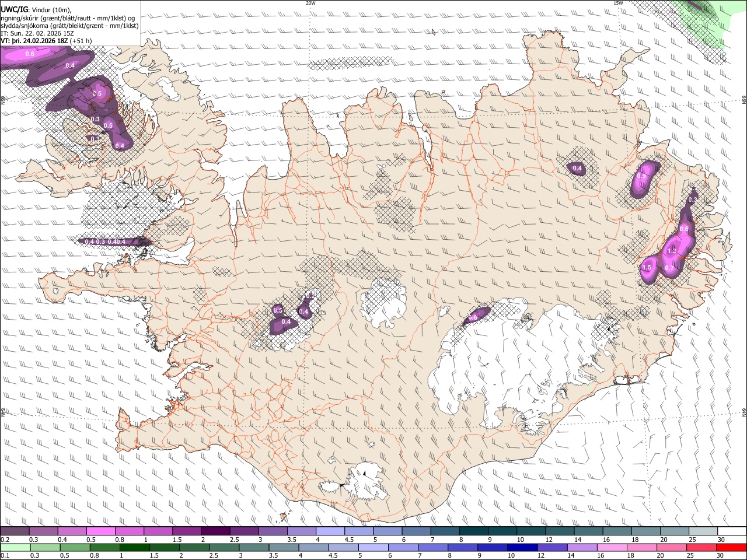Click the 'IT: Sun. 22. 02. 2026 15Z' line
Screen dimensions: 747x560
click(x=37, y=33)
